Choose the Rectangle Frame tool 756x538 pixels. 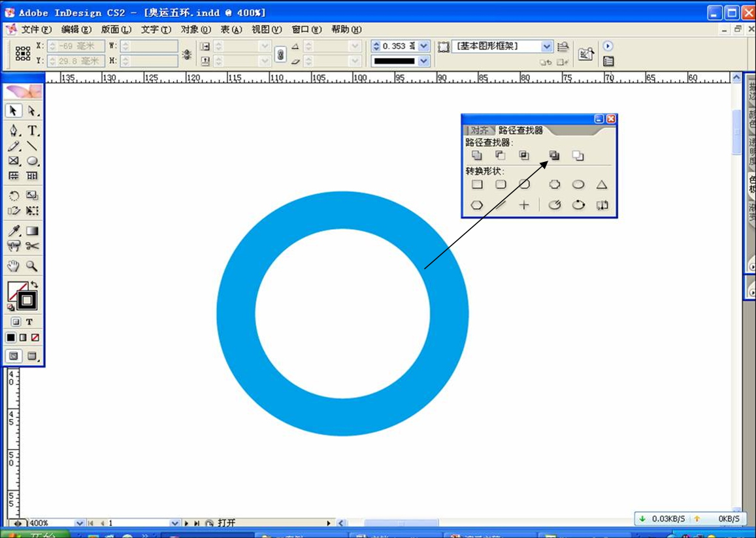[x=14, y=161]
